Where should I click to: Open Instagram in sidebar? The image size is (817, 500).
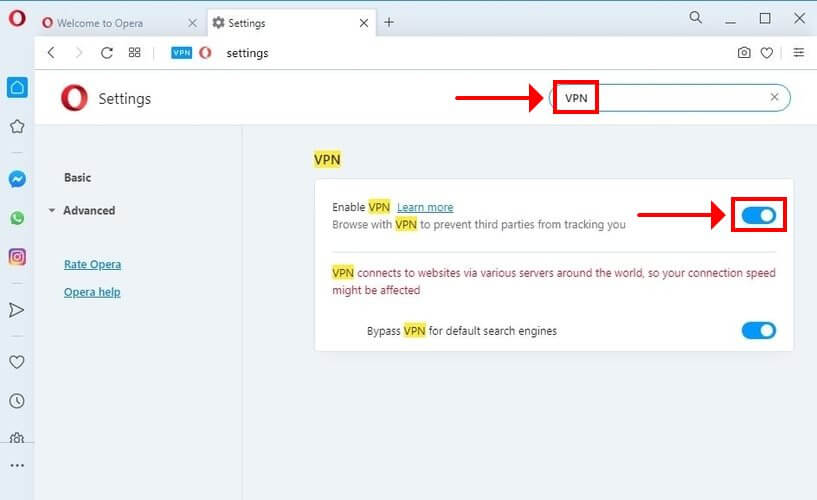click(x=17, y=257)
